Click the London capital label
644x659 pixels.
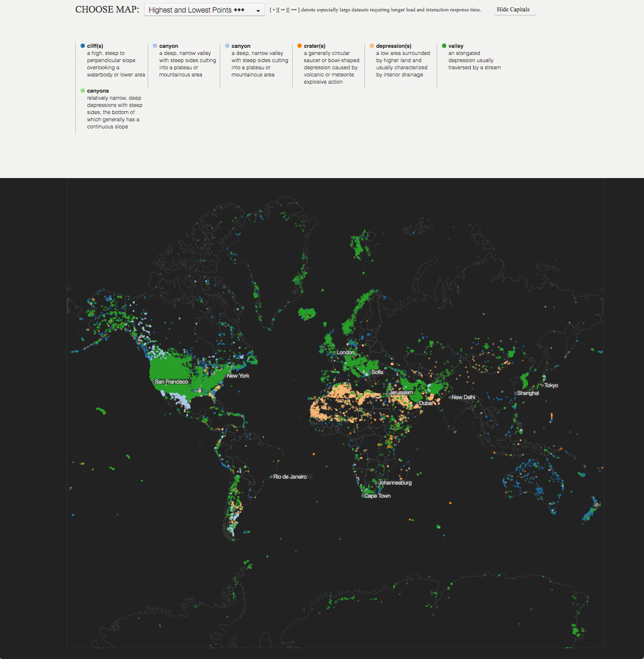(345, 352)
